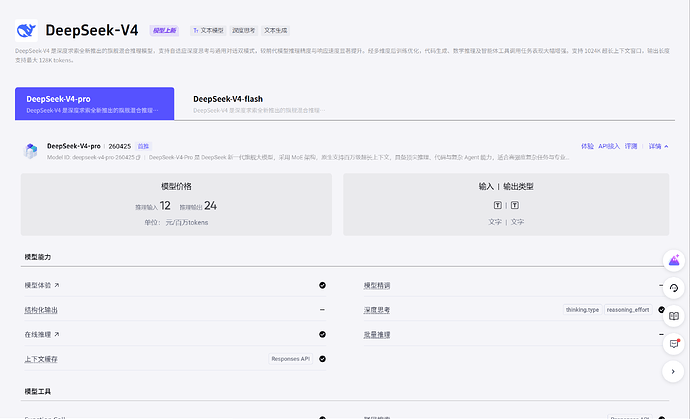Viewport: 690px width, 419px height.
Task: Collapse floating sidebar with right chevron
Action: [673, 371]
